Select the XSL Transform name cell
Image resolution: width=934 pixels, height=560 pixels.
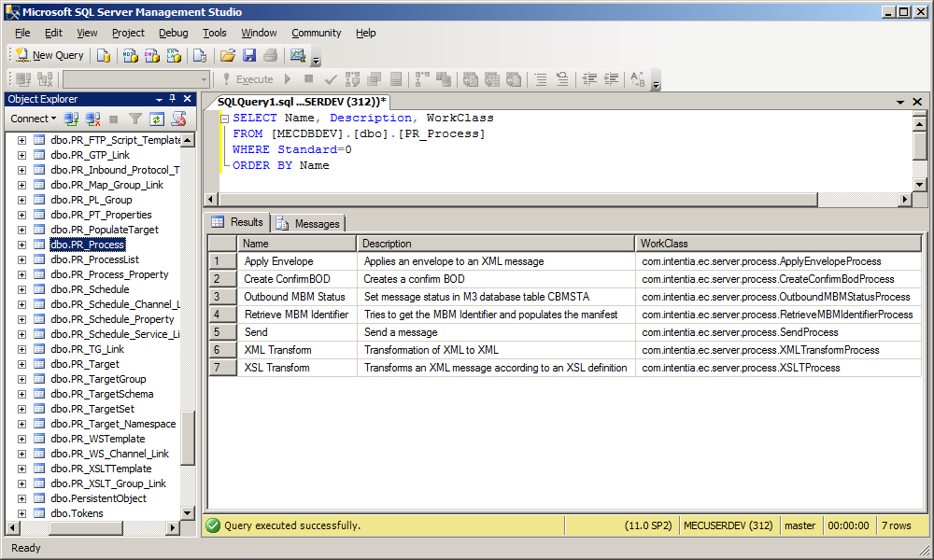276,368
